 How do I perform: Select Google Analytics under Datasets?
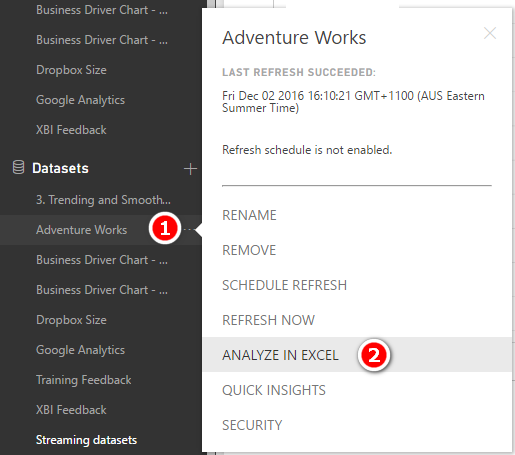click(80, 350)
